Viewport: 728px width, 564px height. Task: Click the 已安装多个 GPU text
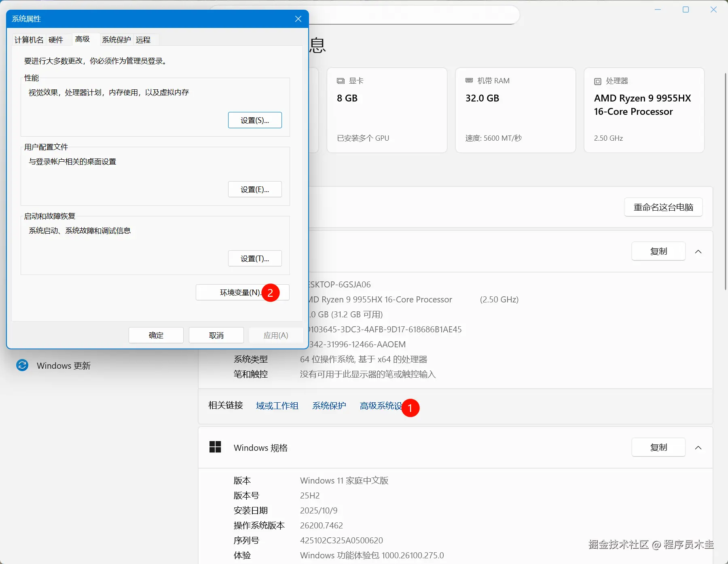click(363, 138)
